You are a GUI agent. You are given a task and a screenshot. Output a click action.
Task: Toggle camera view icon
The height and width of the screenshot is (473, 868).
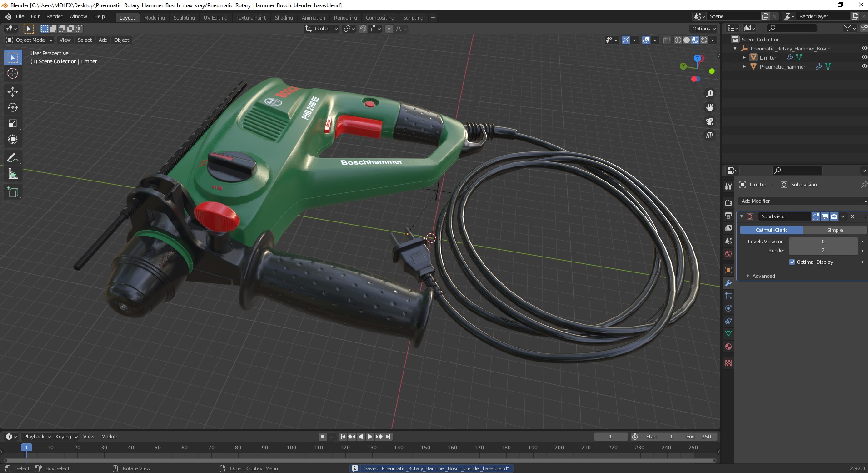point(710,121)
